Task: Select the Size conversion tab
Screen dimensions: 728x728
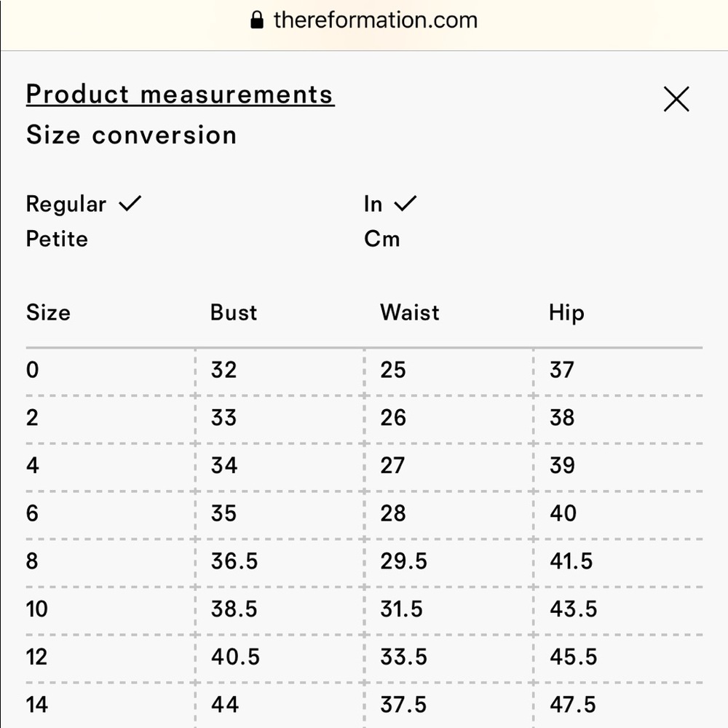Action: pyautogui.click(x=131, y=135)
